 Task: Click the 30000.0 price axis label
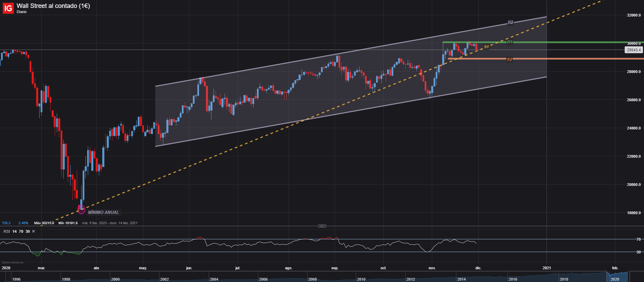tap(634, 43)
